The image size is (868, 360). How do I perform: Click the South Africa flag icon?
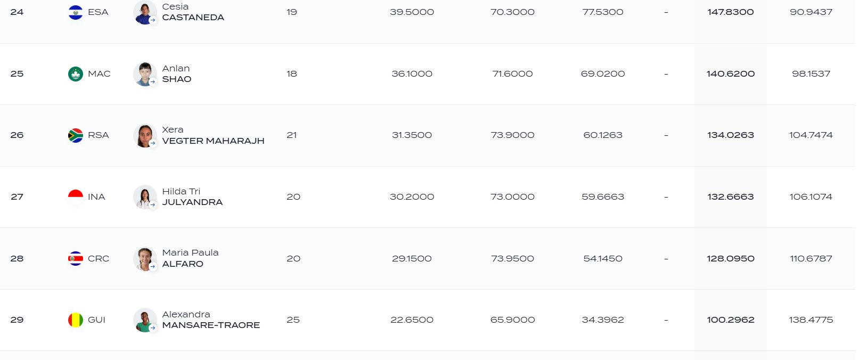[76, 135]
